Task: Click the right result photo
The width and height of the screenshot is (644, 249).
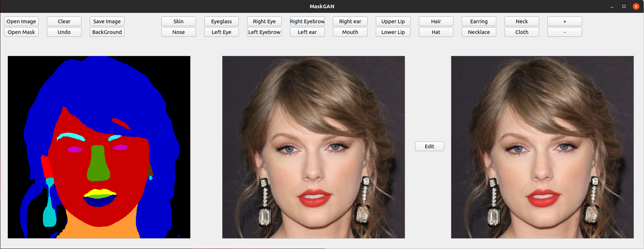Action: point(542,147)
